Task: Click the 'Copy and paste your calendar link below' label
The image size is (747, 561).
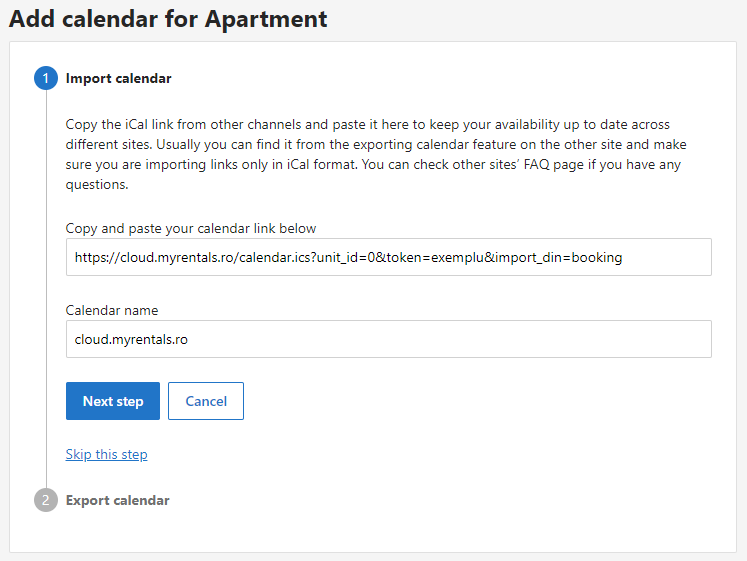Action: 191,229
